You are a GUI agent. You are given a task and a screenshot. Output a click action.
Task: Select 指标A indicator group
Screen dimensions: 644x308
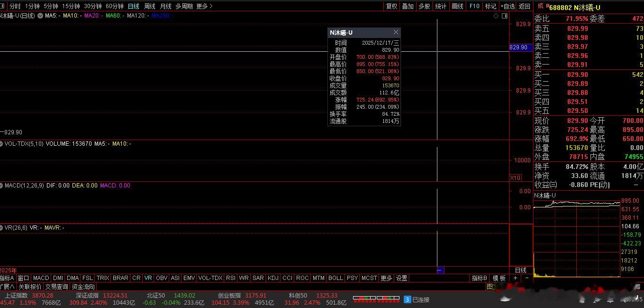(x=7, y=278)
